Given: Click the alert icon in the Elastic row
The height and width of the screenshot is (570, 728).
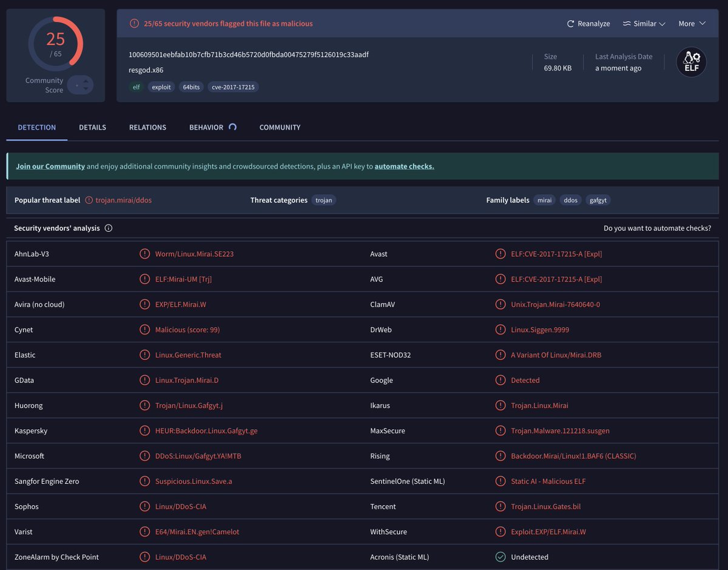Looking at the screenshot, I should (144, 355).
